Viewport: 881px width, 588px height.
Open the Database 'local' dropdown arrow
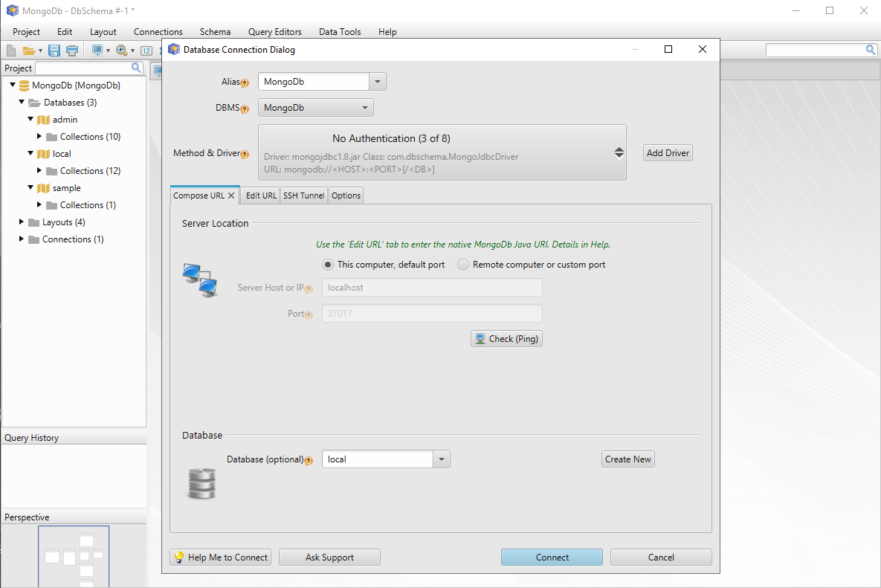tap(442, 459)
